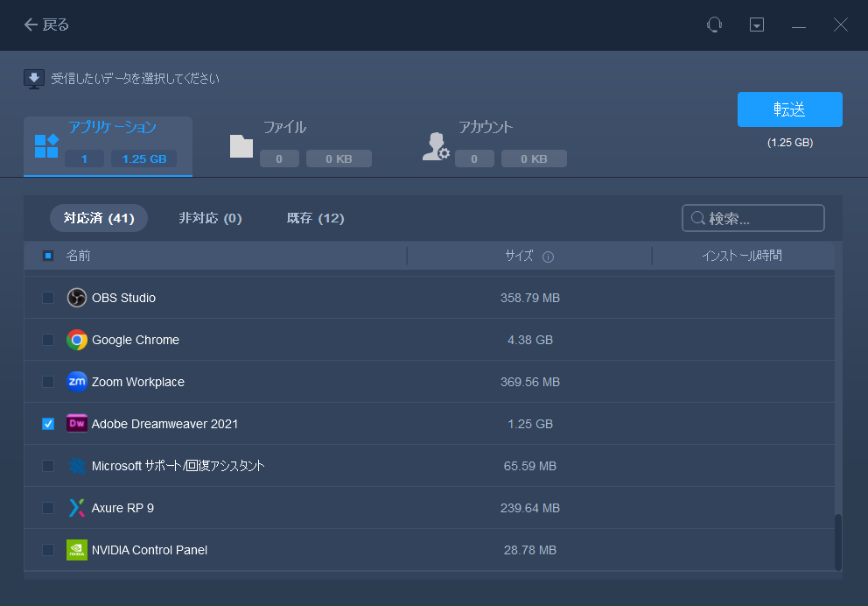Click the NVIDIA Control Panel icon

77,550
